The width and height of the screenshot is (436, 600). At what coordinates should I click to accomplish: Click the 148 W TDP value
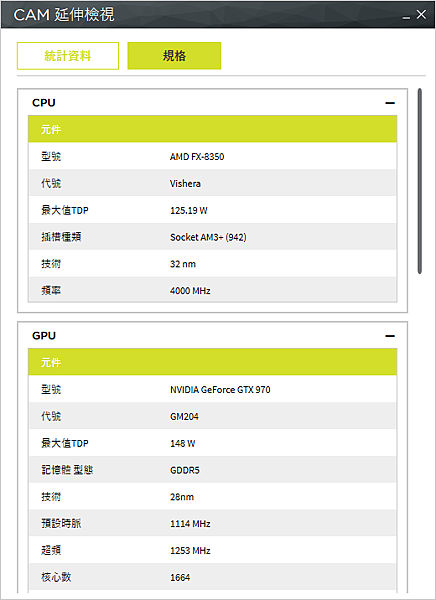[183, 443]
